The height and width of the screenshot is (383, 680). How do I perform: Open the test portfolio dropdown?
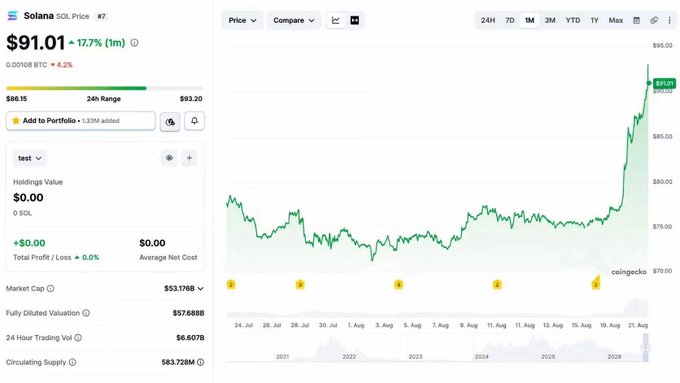pyautogui.click(x=29, y=158)
